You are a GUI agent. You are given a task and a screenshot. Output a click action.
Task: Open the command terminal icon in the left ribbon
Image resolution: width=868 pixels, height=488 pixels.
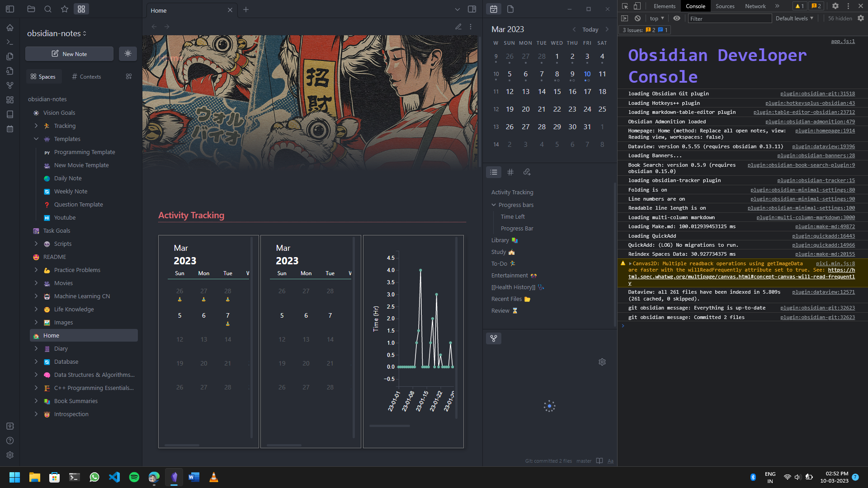click(x=10, y=42)
